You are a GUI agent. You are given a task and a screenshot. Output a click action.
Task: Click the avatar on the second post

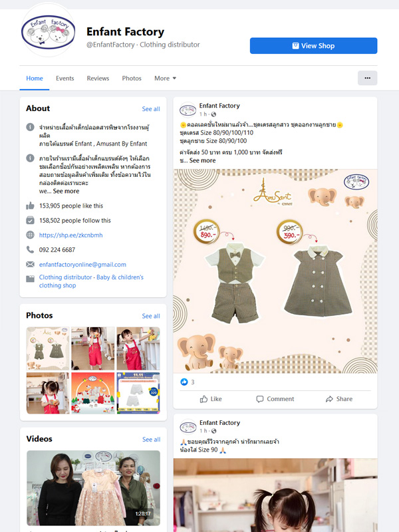(x=188, y=427)
